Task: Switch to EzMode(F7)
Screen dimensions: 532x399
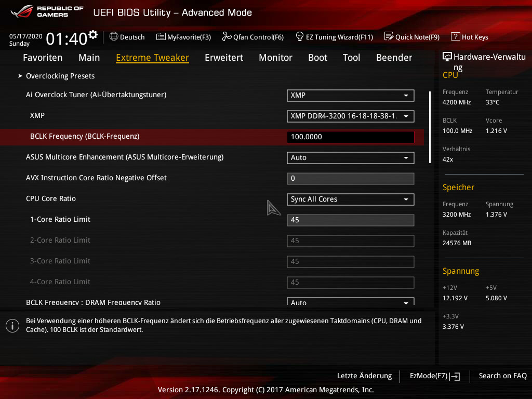Action: coord(435,376)
